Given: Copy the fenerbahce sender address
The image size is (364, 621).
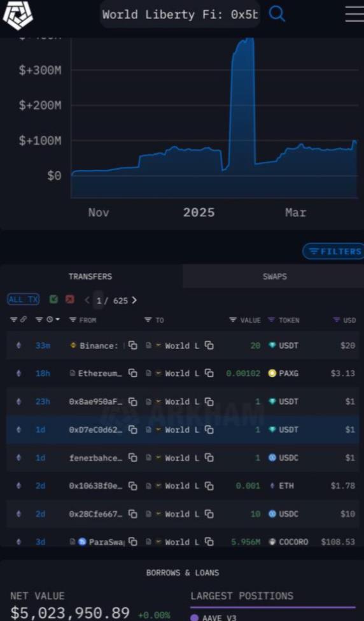Looking at the screenshot, I should (x=132, y=458).
